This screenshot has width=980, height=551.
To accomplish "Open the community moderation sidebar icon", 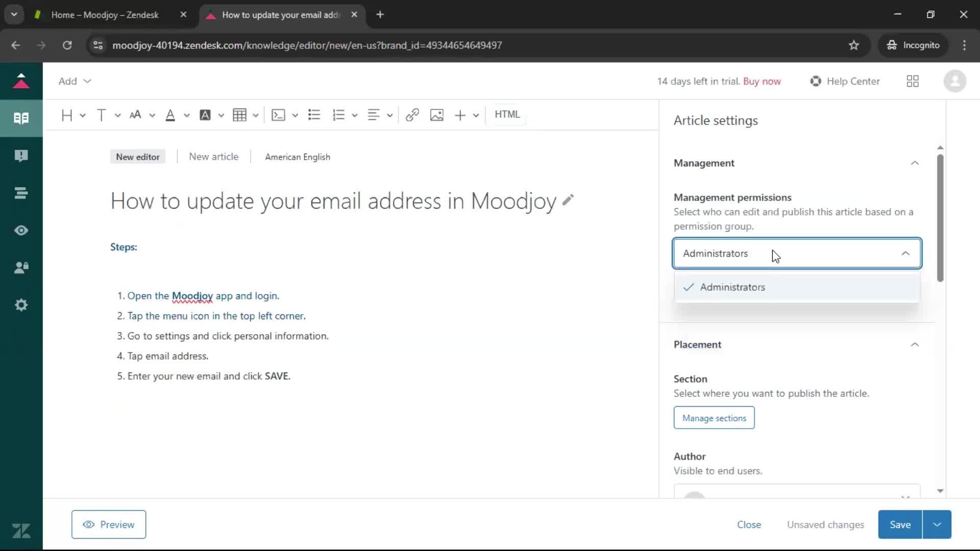I will (x=21, y=156).
